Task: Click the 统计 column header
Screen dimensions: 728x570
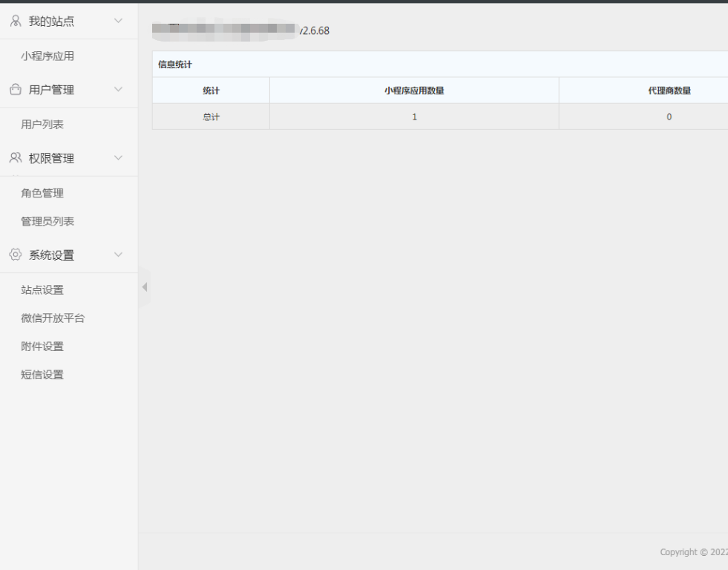Action: coord(211,91)
